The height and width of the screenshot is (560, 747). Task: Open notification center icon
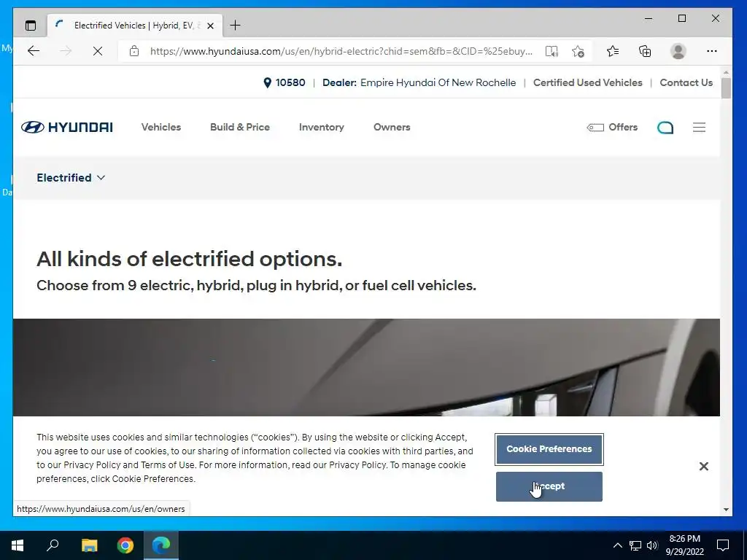[x=723, y=545]
